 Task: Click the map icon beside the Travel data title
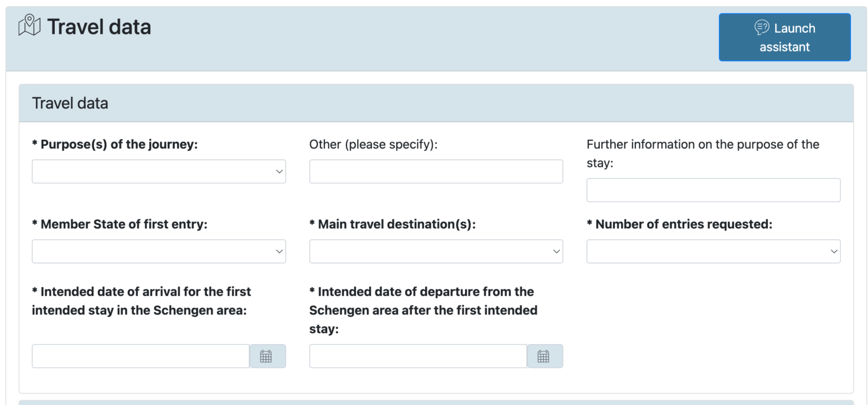[x=29, y=25]
